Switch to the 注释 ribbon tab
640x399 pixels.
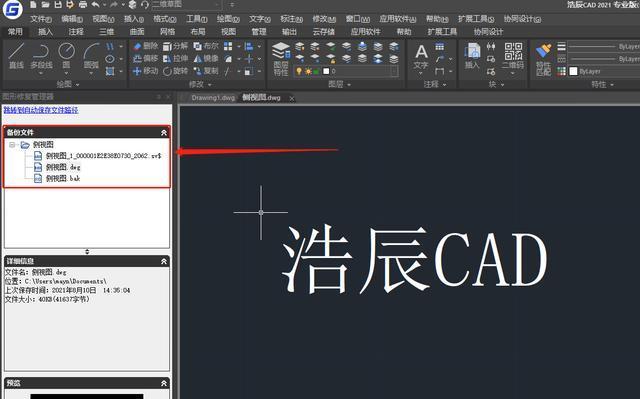pos(76,32)
